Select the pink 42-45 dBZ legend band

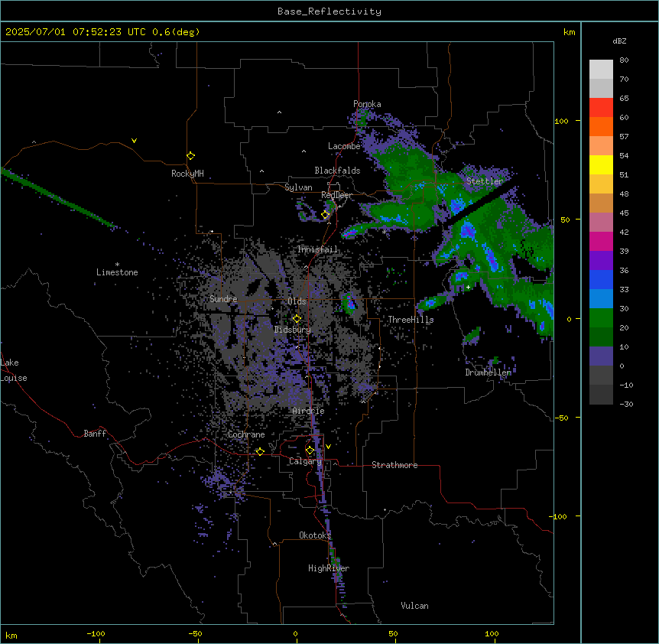coord(601,223)
